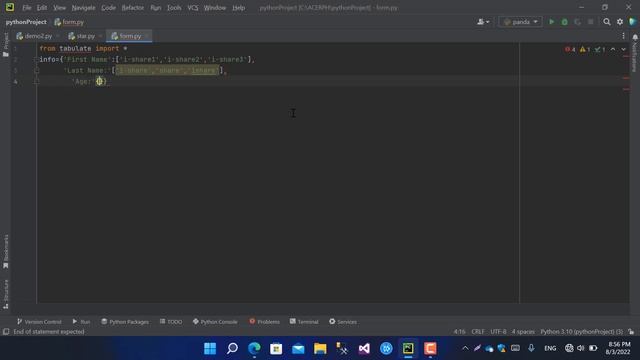Open Search Everywhere magnifier icon

coord(607,22)
